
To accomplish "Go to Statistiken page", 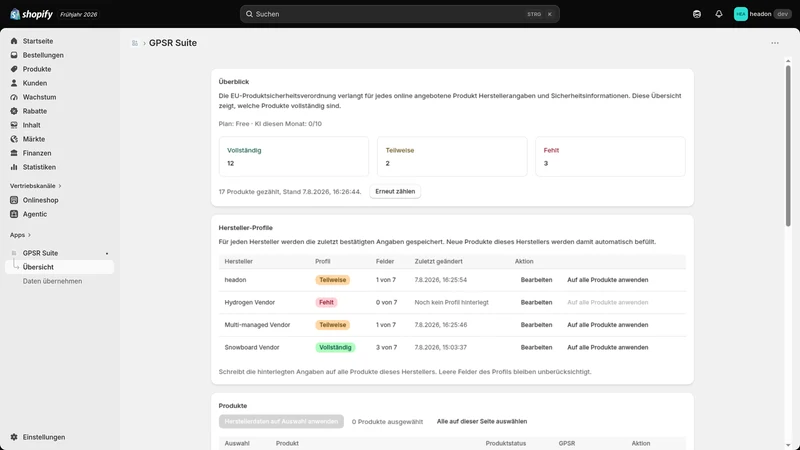I will [x=39, y=167].
